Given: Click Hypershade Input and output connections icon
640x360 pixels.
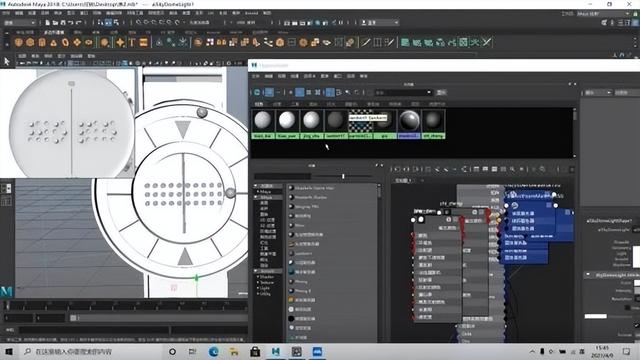Looking at the screenshot, I should pos(406,169).
